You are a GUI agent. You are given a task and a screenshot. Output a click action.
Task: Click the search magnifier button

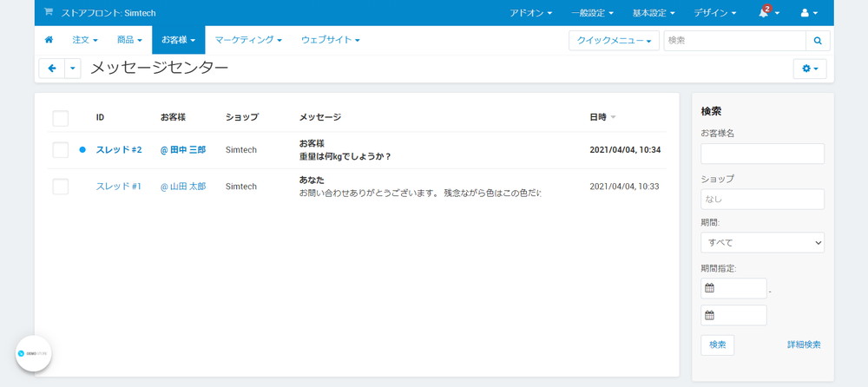tap(818, 41)
